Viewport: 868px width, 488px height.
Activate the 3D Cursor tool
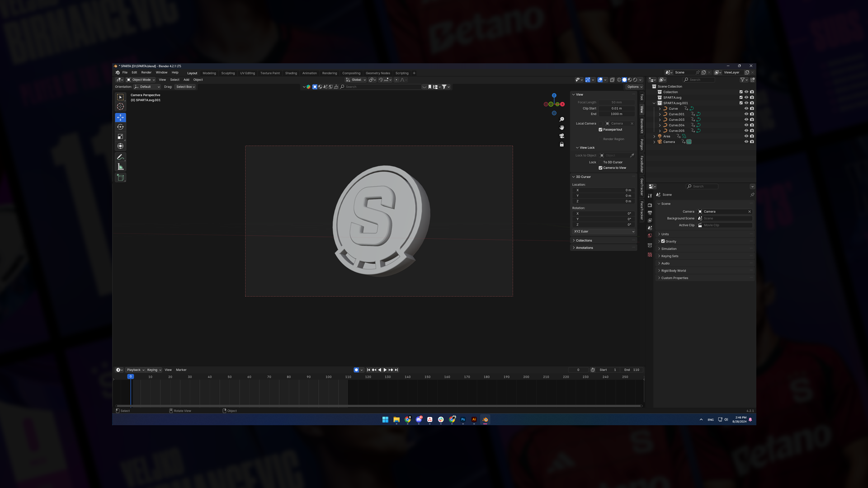120,107
